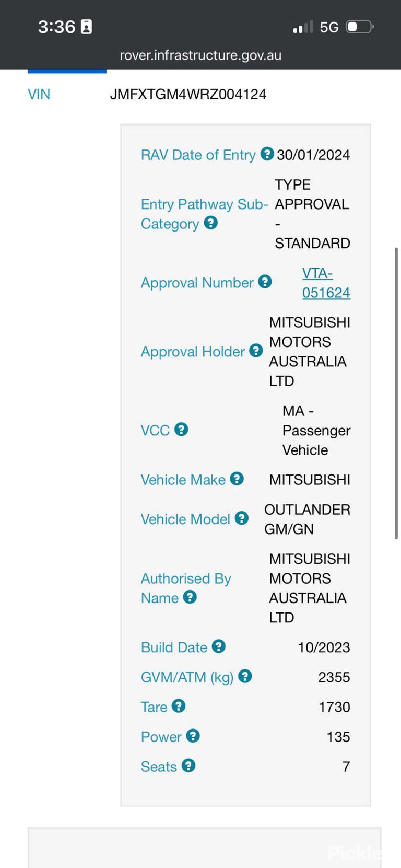Click help icon beside RAV Date of Entry
The image size is (401, 868).
pos(267,154)
